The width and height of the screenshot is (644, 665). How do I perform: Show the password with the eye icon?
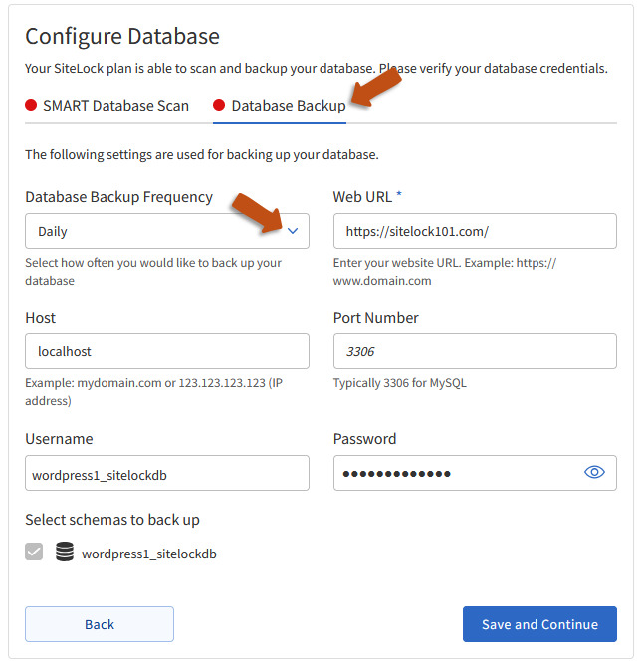coord(594,473)
